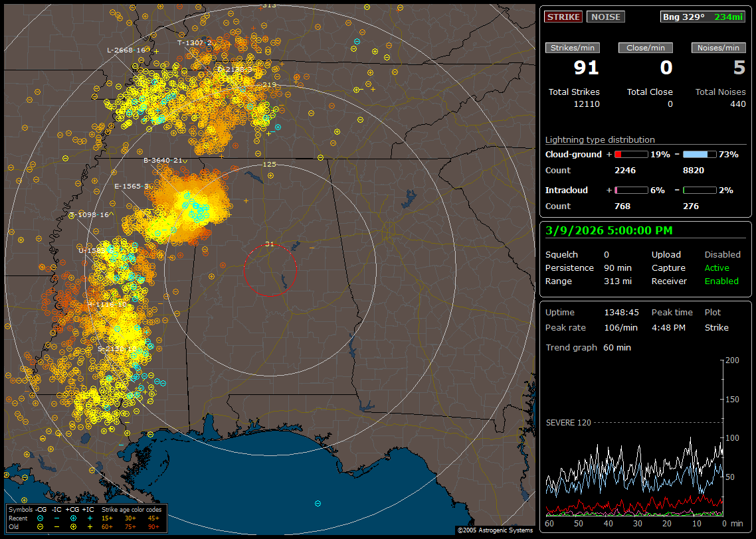Select the Noises/min header button

point(718,48)
